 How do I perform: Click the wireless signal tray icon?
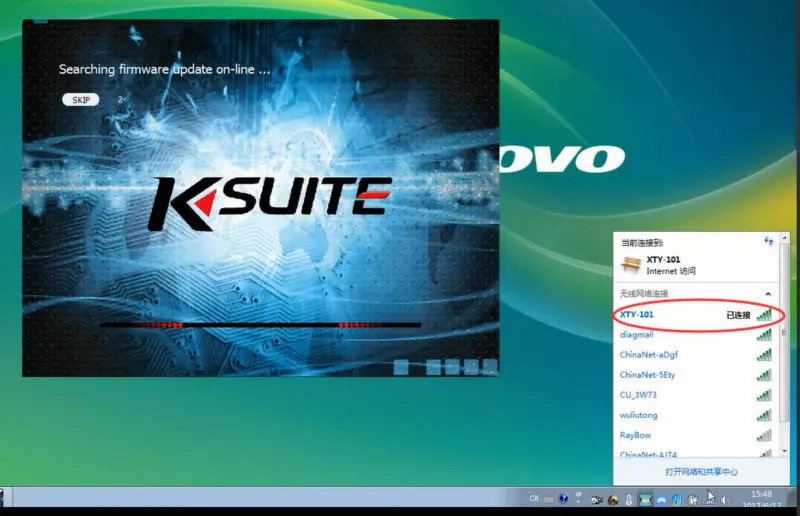[x=710, y=500]
